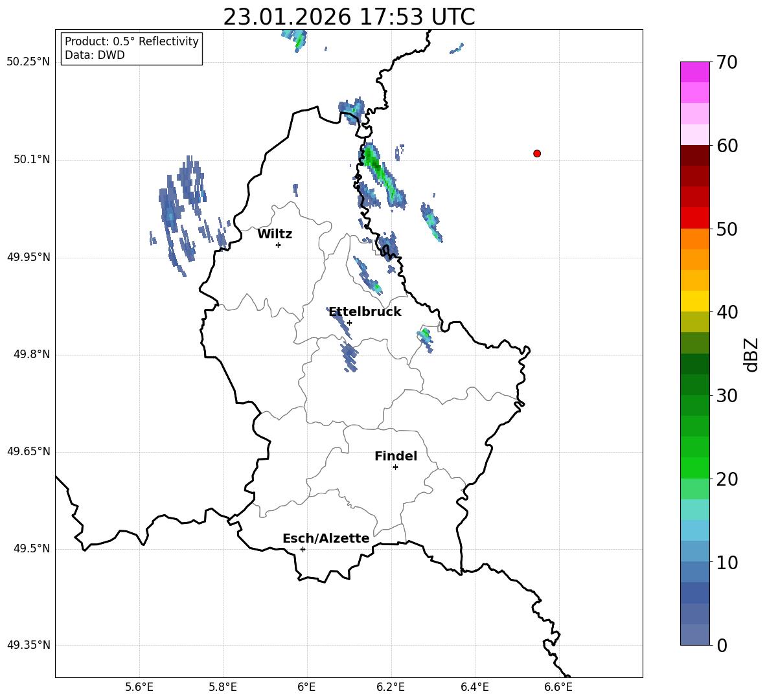Click the 'dBZ' colorbar axis label
The height and width of the screenshot is (700, 767).
point(751,354)
